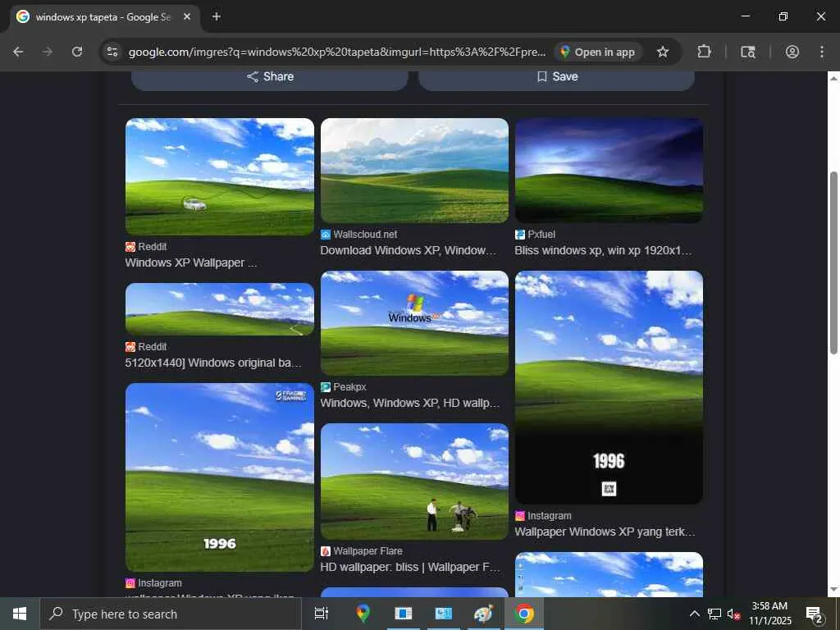The image size is (840, 630).
Task: Open "Bliss windows xp, win xp 1920x1..." title
Action: tap(603, 250)
